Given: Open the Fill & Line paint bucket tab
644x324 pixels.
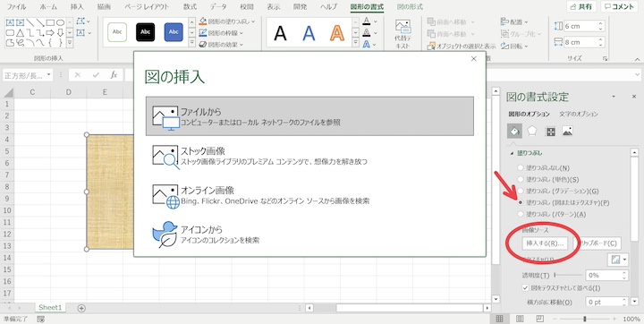Looking at the screenshot, I should tap(514, 132).
